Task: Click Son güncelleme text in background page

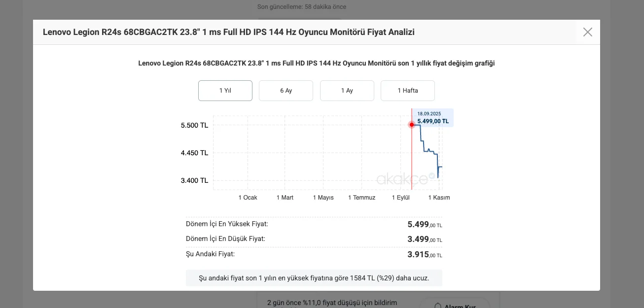Action: tap(302, 7)
